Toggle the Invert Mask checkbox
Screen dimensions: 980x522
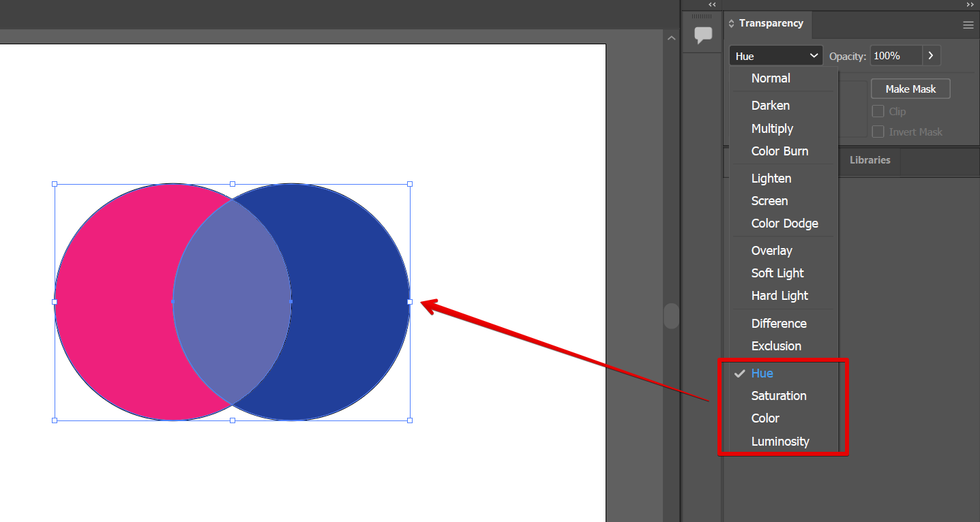(878, 132)
